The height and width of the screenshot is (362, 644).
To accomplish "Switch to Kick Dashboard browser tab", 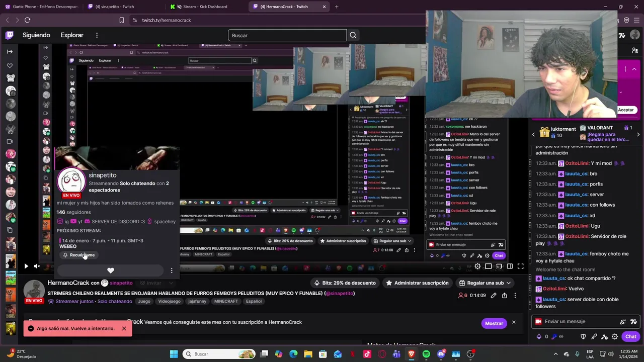I will pos(205,7).
